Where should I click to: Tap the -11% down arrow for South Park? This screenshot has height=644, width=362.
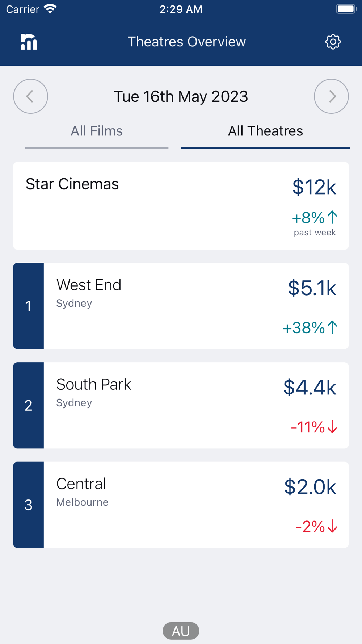(x=332, y=427)
